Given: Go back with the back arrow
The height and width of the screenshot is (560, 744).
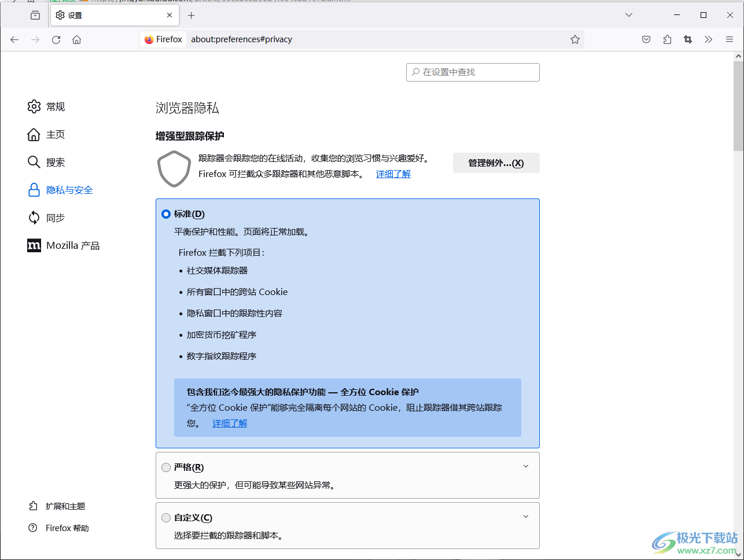Looking at the screenshot, I should (x=14, y=39).
